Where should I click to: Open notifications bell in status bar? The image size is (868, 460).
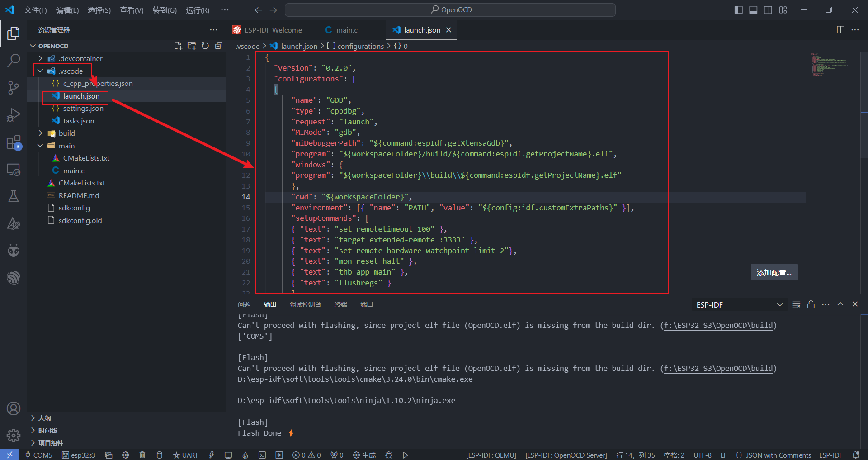pyautogui.click(x=856, y=455)
